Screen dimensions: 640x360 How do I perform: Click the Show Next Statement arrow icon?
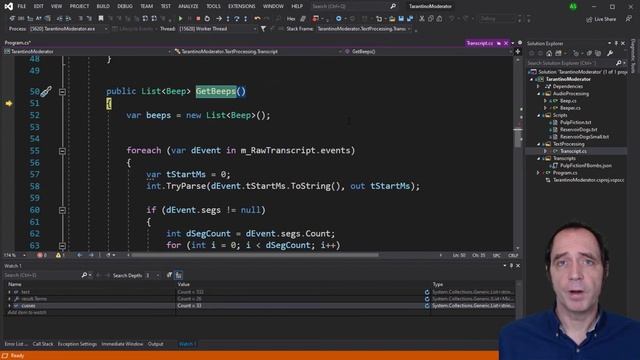coord(219,19)
